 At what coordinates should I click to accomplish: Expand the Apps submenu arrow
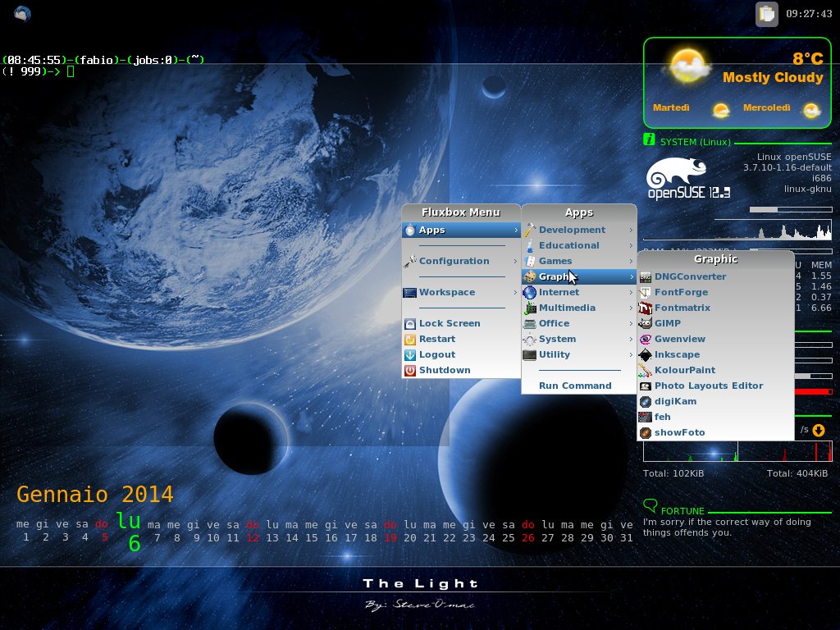[x=515, y=231]
